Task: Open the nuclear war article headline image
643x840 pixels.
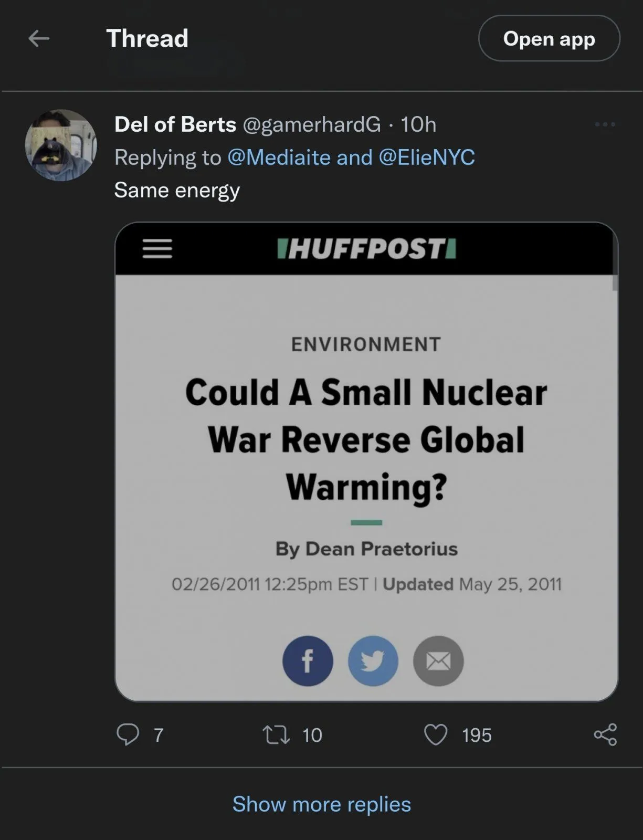Action: (x=366, y=439)
